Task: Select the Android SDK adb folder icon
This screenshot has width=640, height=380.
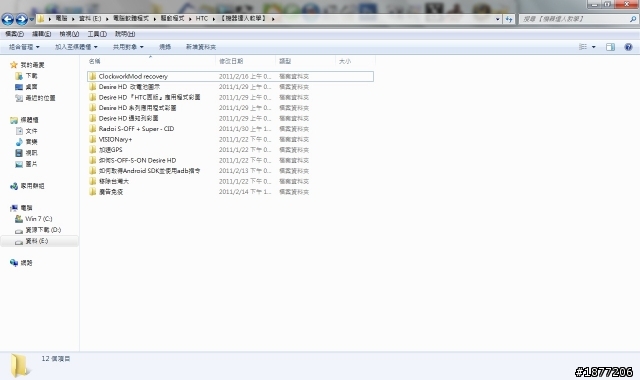Action: pos(93,171)
